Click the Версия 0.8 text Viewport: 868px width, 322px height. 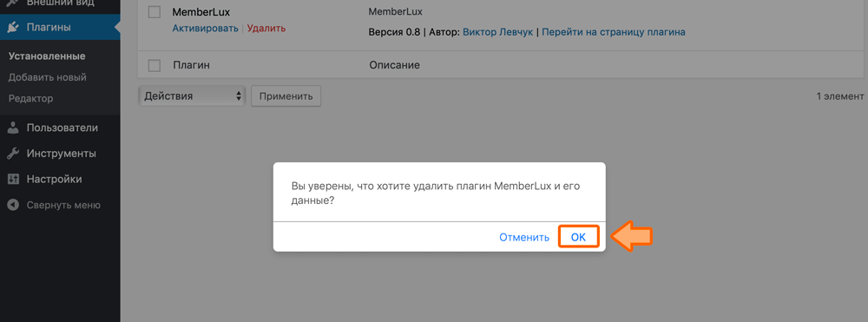tap(394, 32)
